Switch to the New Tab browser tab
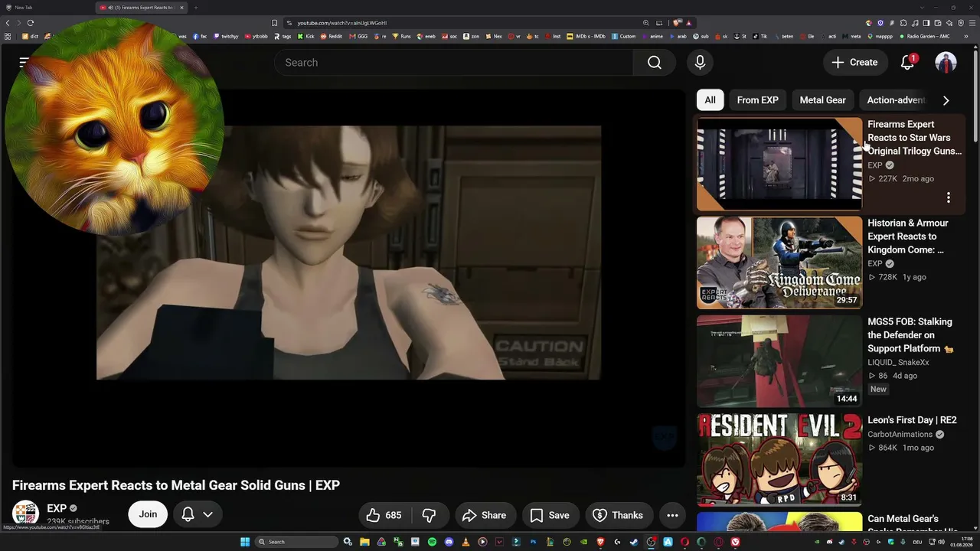 pos(46,8)
